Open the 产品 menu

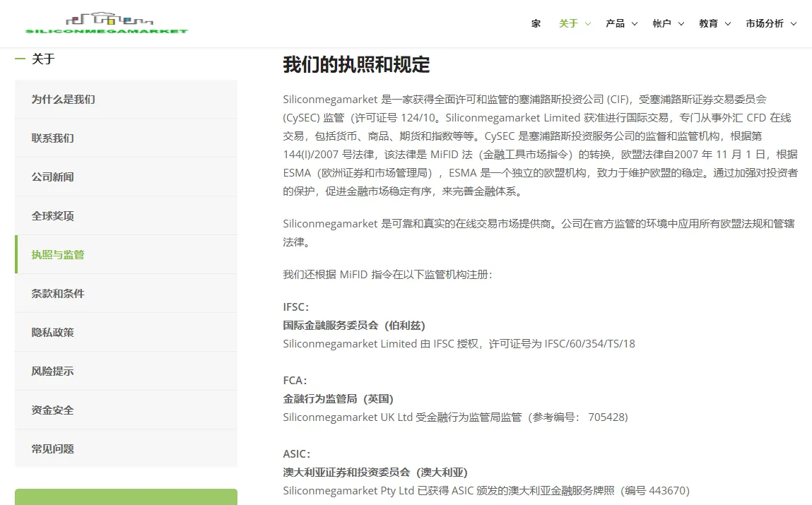coord(616,23)
